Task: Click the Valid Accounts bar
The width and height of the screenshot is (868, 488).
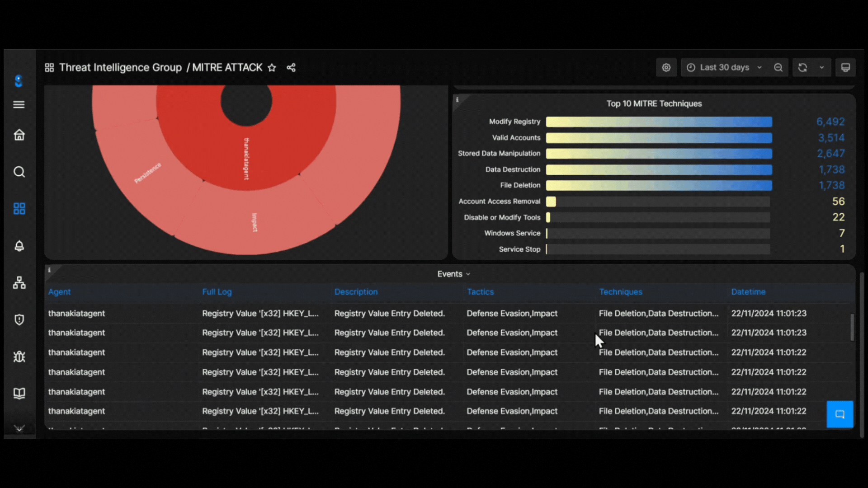Action: (x=659, y=138)
